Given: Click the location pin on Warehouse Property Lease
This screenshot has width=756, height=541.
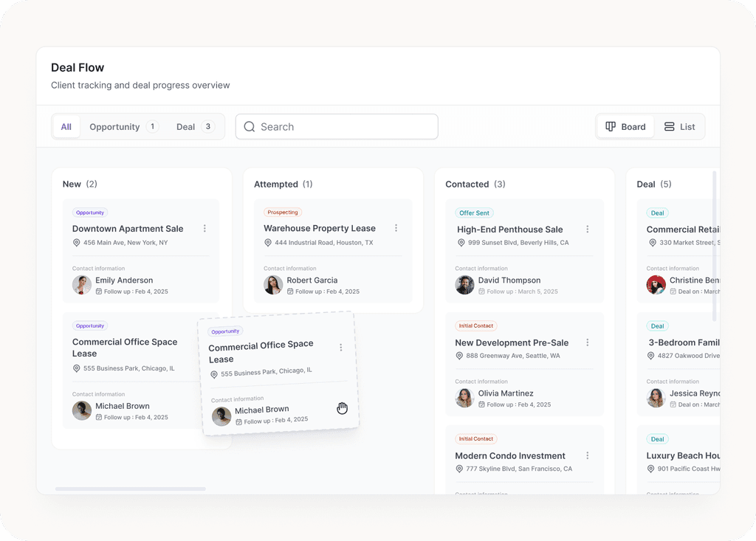Looking at the screenshot, I should tap(268, 244).
